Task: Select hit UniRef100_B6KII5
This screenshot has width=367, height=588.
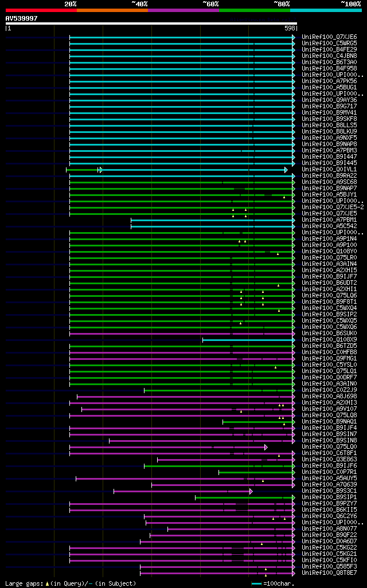Action: point(330,510)
